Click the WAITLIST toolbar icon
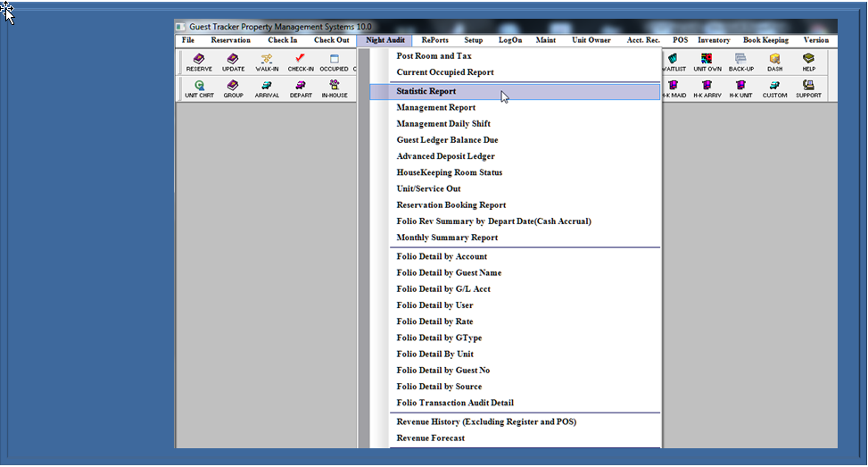Image resolution: width=868 pixels, height=467 pixels. coord(674,62)
